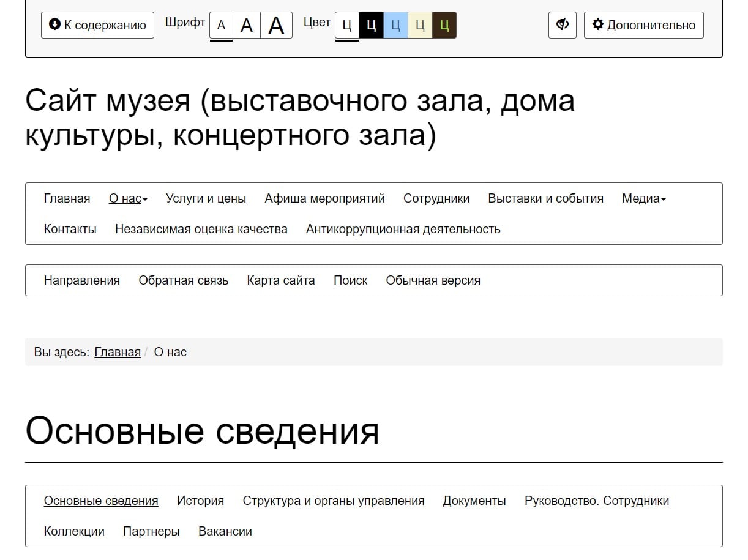748x560 pixels.
Task: Expand the Медиа dropdown menu
Action: point(643,198)
